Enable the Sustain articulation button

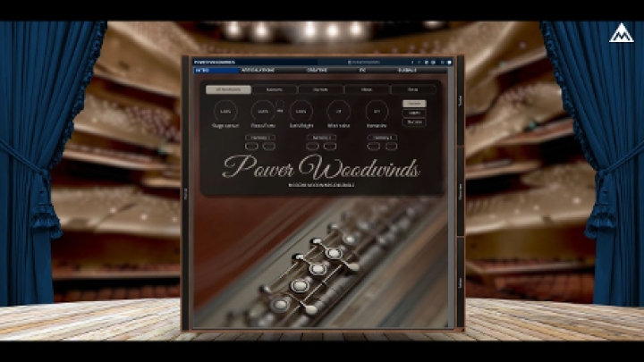click(x=414, y=104)
